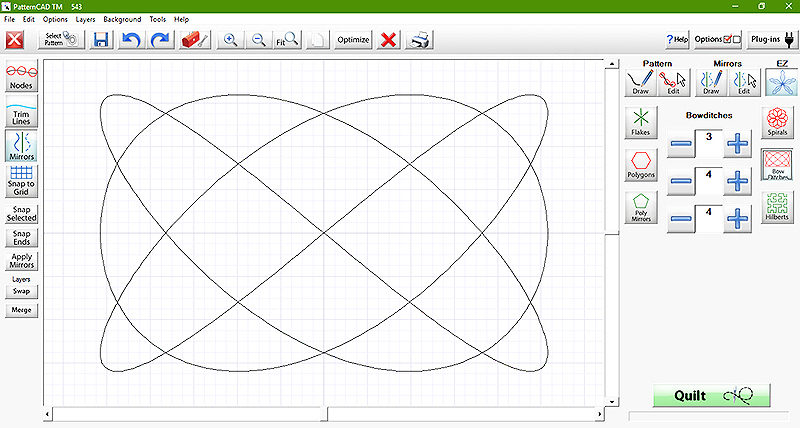Image resolution: width=800 pixels, height=428 pixels.
Task: Open the red toolbox icon
Action: (192, 40)
